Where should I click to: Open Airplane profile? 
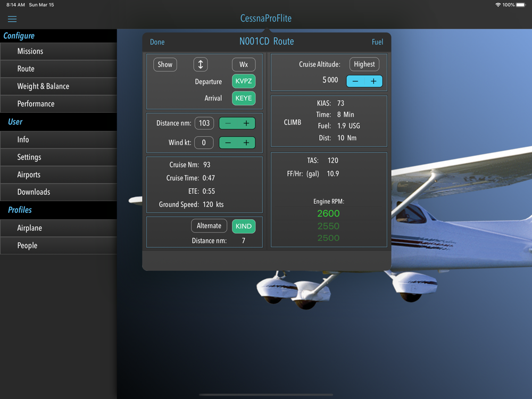pyautogui.click(x=59, y=228)
